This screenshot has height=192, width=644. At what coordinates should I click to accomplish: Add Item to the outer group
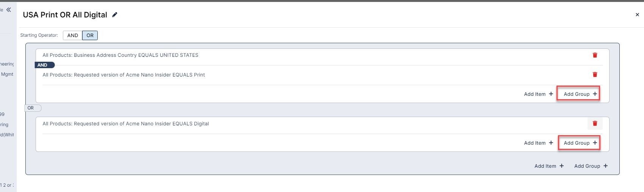point(549,166)
